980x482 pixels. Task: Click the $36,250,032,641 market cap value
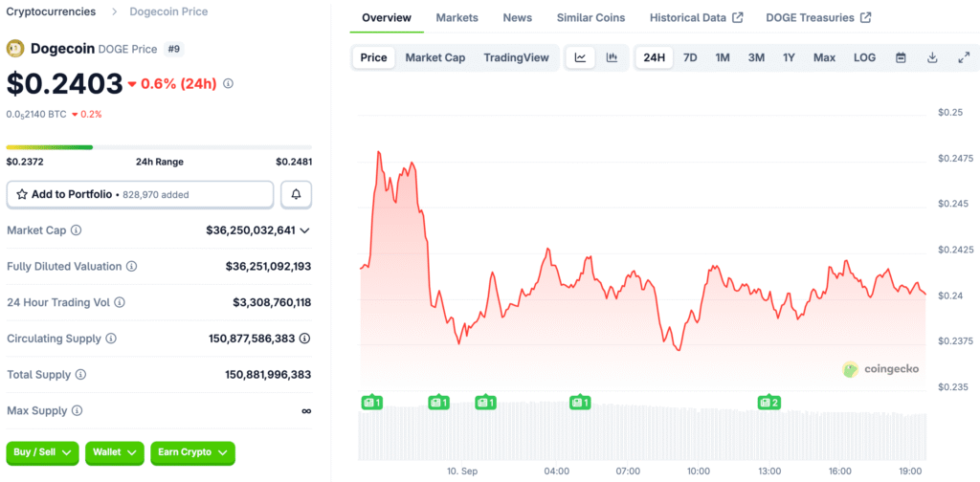coord(251,230)
